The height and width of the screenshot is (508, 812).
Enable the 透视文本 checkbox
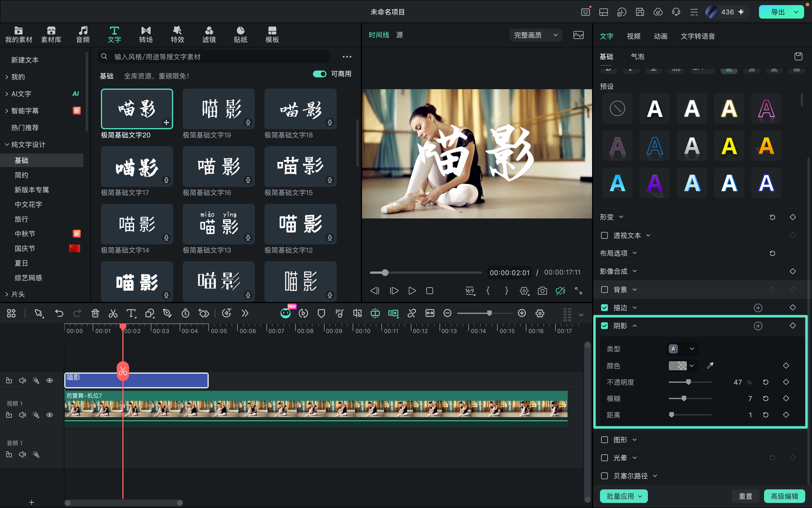604,235
